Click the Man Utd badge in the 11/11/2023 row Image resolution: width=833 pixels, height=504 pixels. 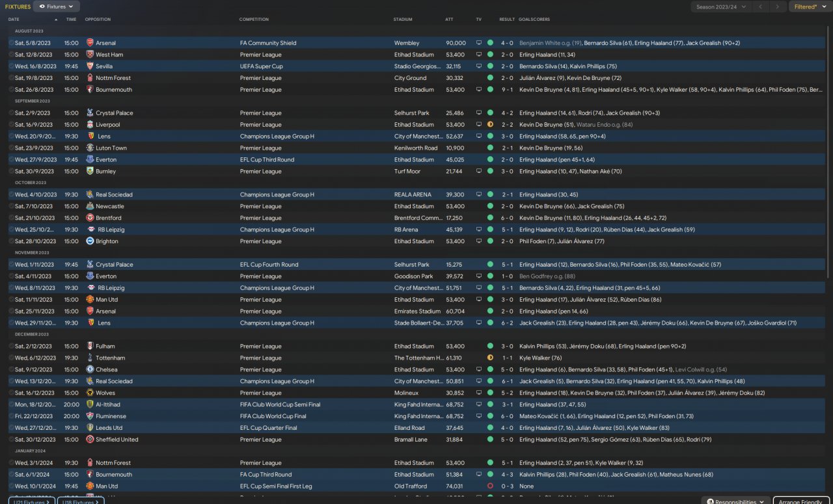[x=90, y=300]
